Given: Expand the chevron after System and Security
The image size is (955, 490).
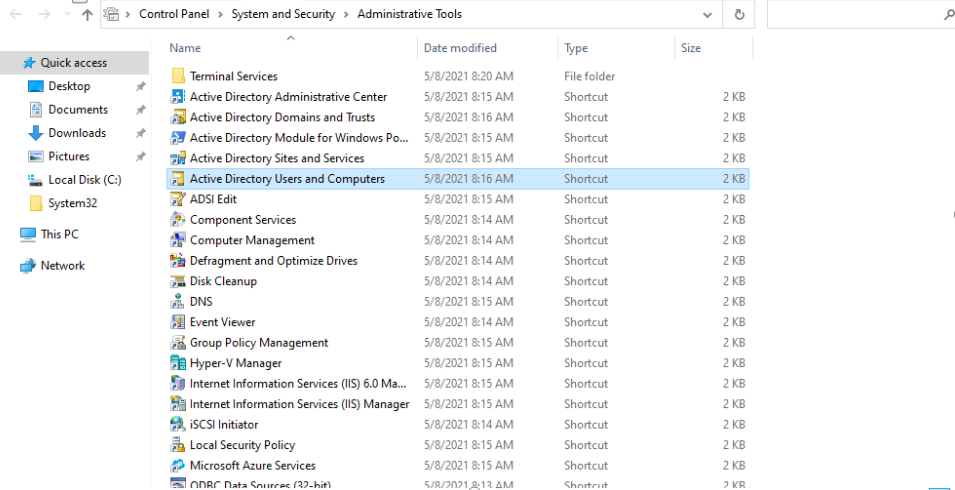Looking at the screenshot, I should (346, 15).
